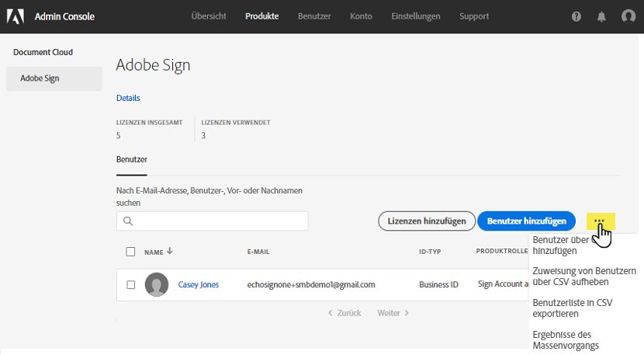
Task: Go to previous page with Zurück
Action: pos(345,313)
